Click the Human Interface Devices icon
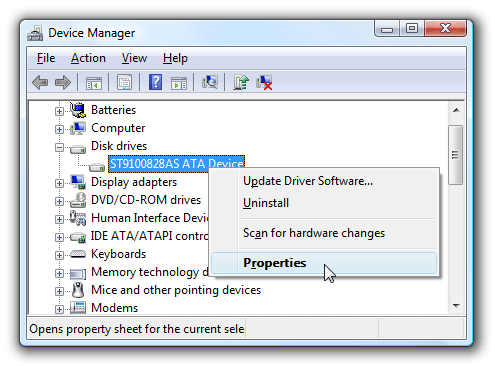Image resolution: width=495 pixels, height=366 pixels. pyautogui.click(x=78, y=218)
